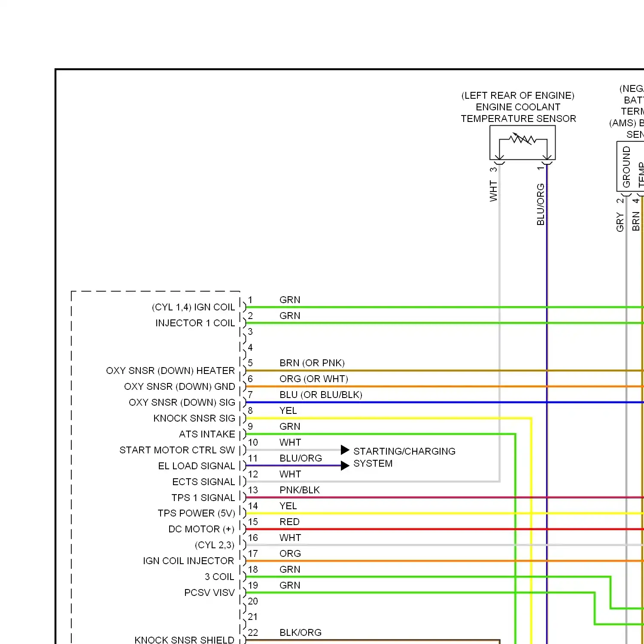The height and width of the screenshot is (644, 644).
Task: Click vertical 'GROUND' text in battery sensor
Action: click(626, 167)
